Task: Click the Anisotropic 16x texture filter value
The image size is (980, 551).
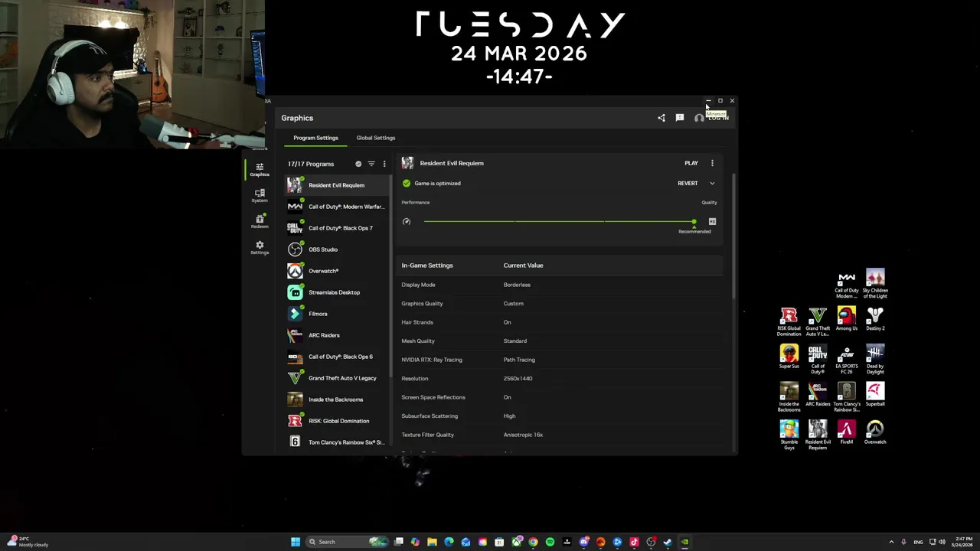Action: tap(523, 435)
